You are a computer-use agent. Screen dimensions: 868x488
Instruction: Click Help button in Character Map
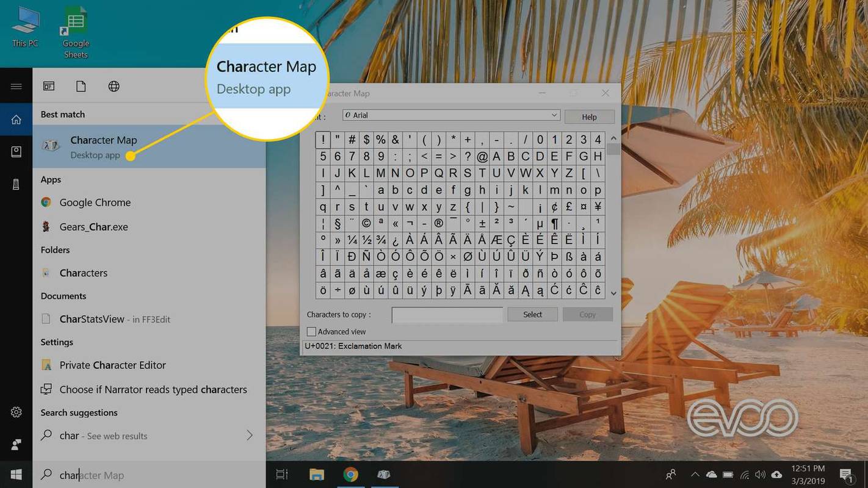click(589, 117)
